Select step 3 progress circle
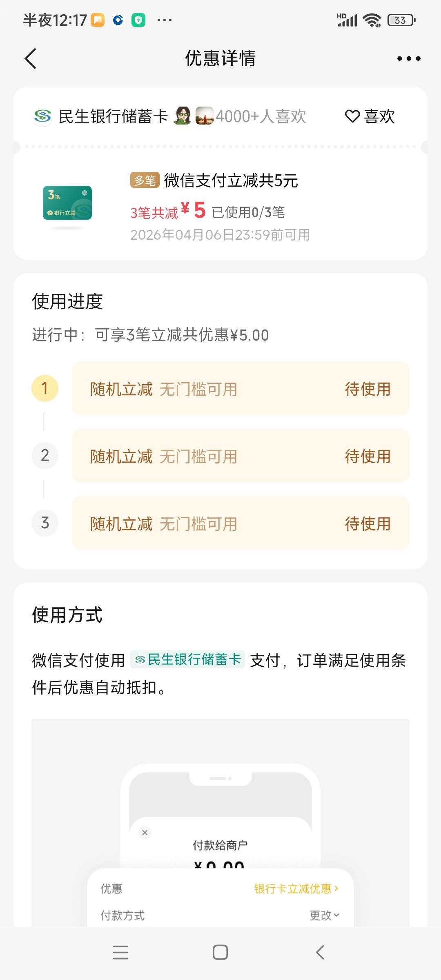 [45, 523]
